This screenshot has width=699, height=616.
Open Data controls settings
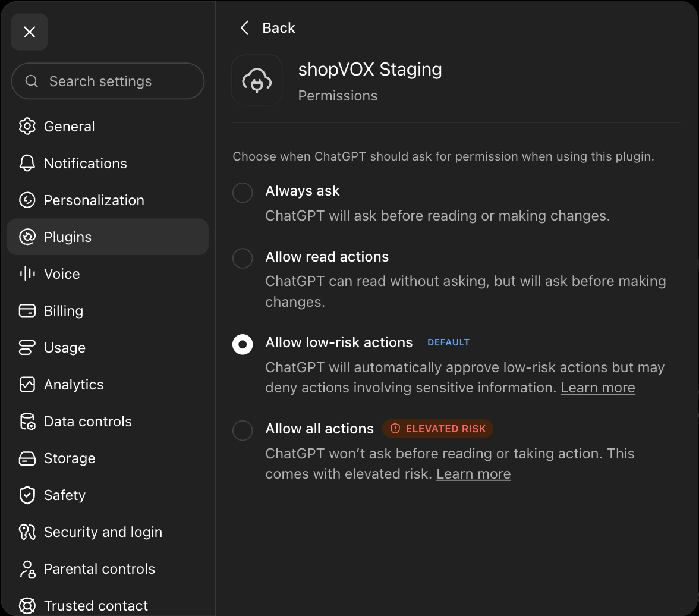pyautogui.click(x=108, y=421)
